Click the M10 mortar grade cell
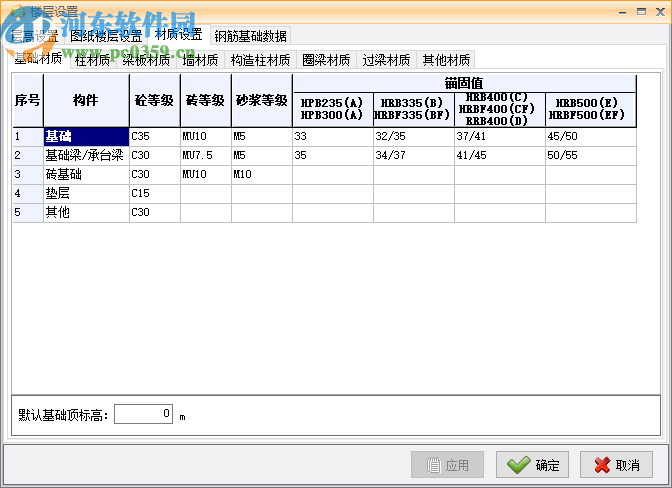 click(x=262, y=174)
